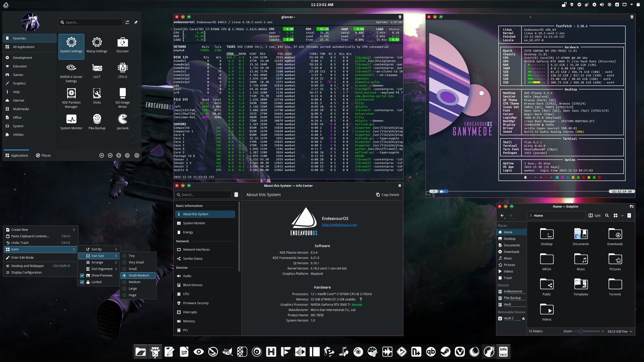The image size is (644, 362).
Task: Open the Torrents folder in Dolphin
Action: 615,287
